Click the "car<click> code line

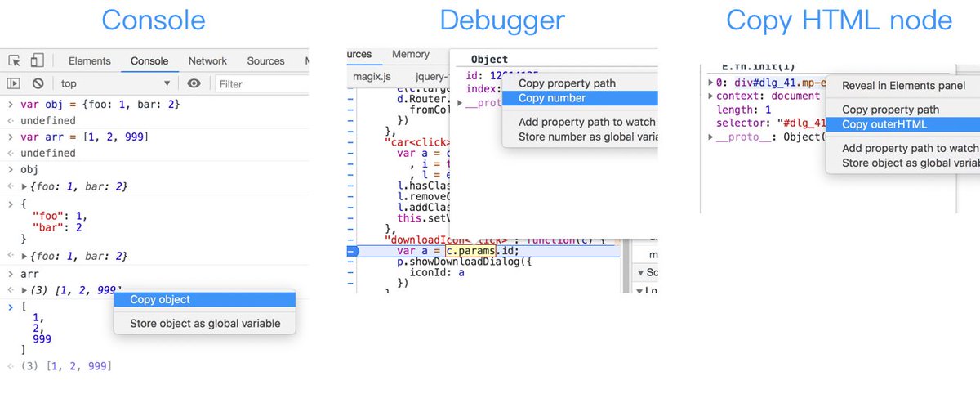point(416,142)
